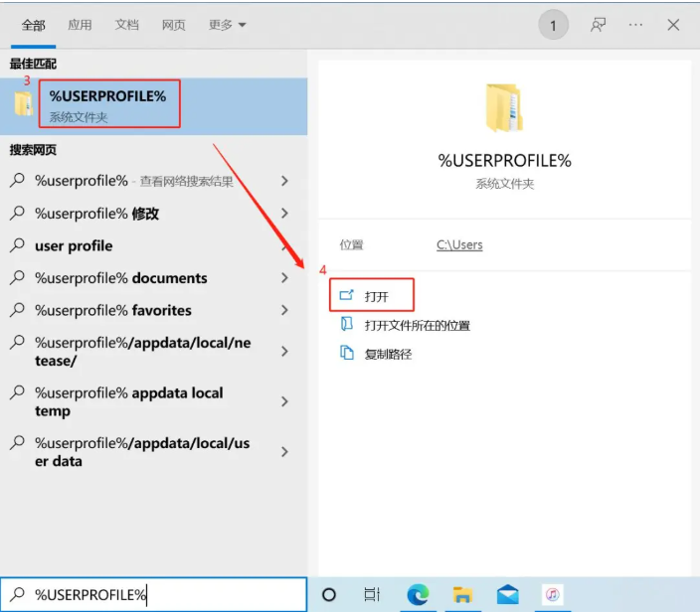Image resolution: width=700 pixels, height=614 pixels.
Task: Switch to the 网页 tab
Action: 174,25
